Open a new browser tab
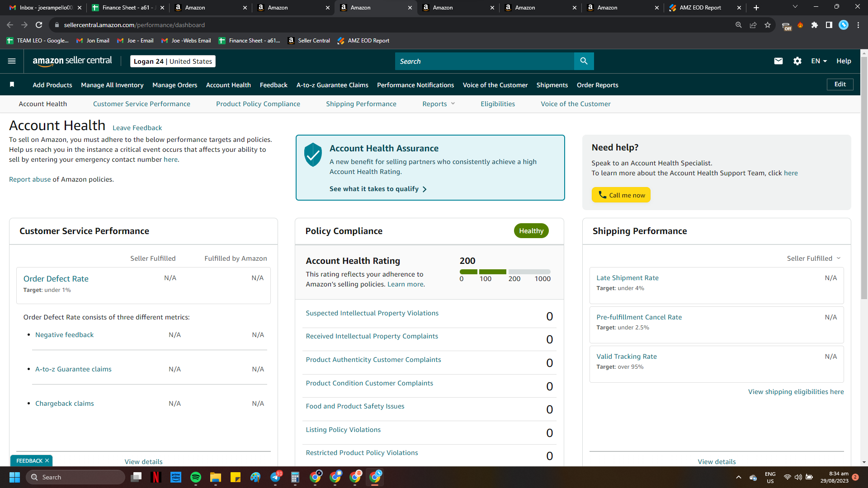868x488 pixels. pyautogui.click(x=756, y=8)
